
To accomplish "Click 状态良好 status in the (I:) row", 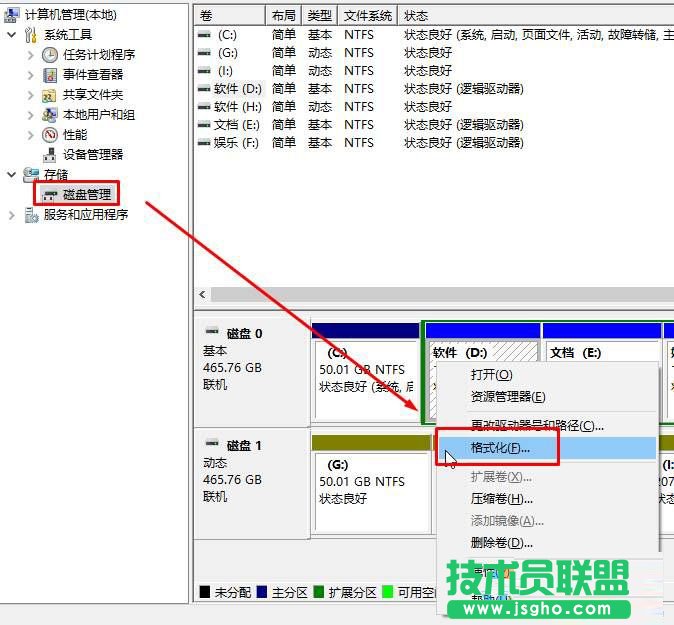I will coord(428,70).
